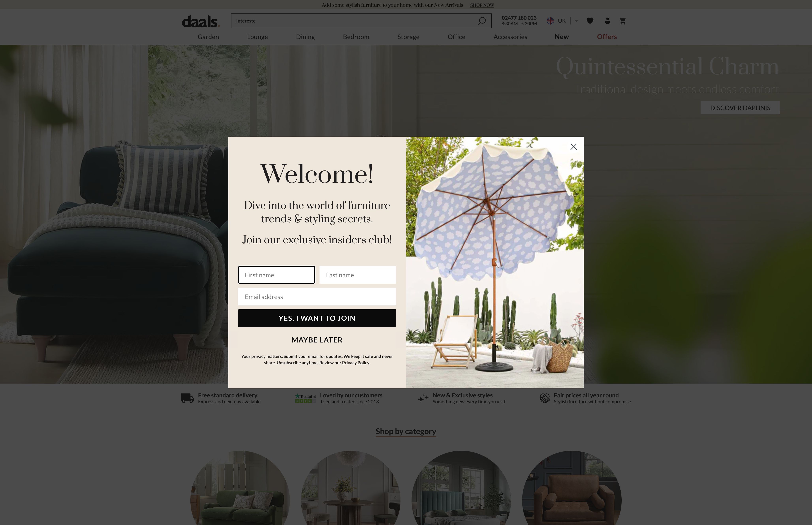This screenshot has height=525, width=812.
Task: Select the Bedroom navigation tab
Action: [356, 37]
